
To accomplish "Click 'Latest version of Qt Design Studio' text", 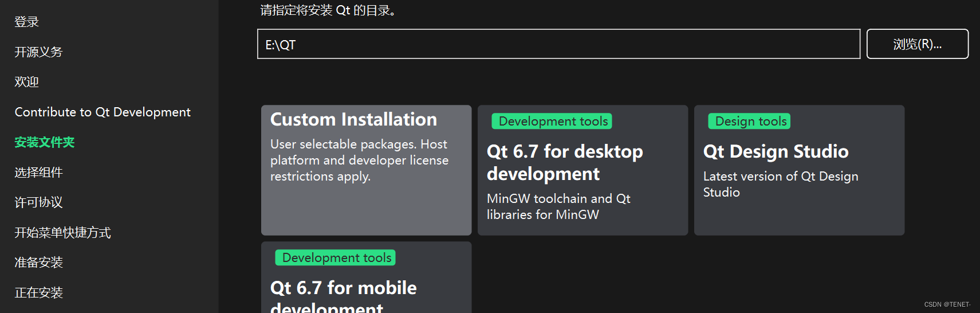I will pyautogui.click(x=781, y=184).
